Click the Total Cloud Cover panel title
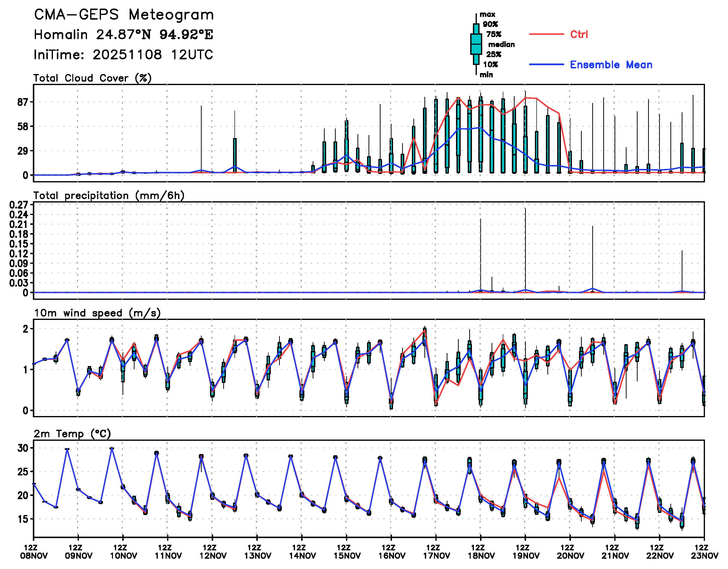Image resolution: width=728 pixels, height=569 pixels. (x=92, y=78)
